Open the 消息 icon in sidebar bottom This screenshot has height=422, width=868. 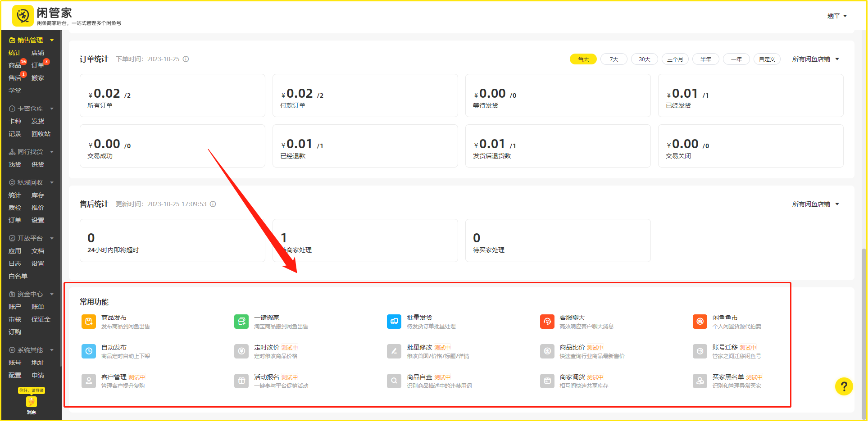(x=31, y=402)
